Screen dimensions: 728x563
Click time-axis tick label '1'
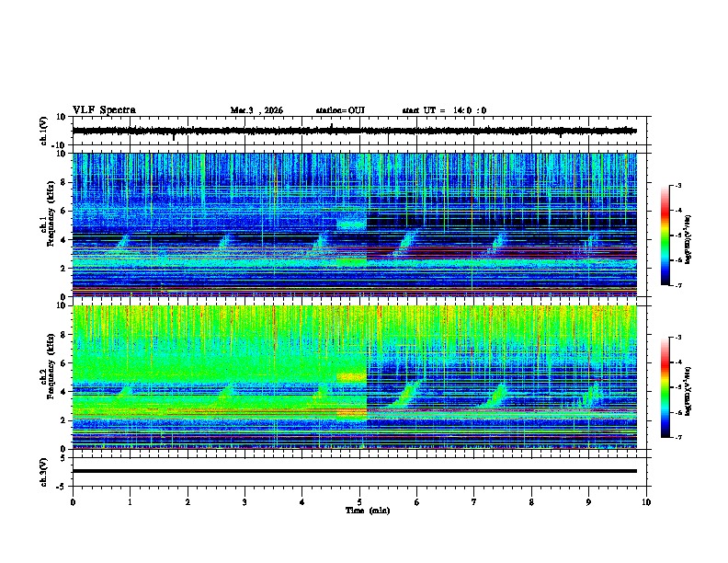point(130,502)
